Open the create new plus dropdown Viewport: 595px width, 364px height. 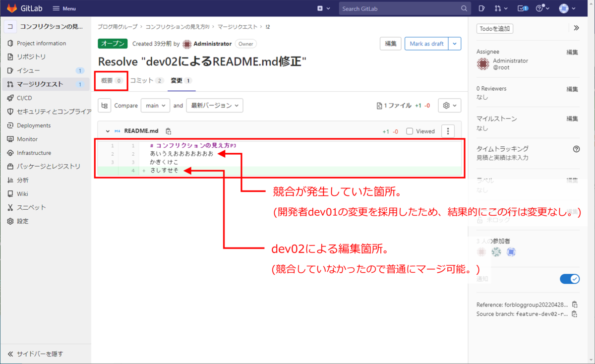323,8
